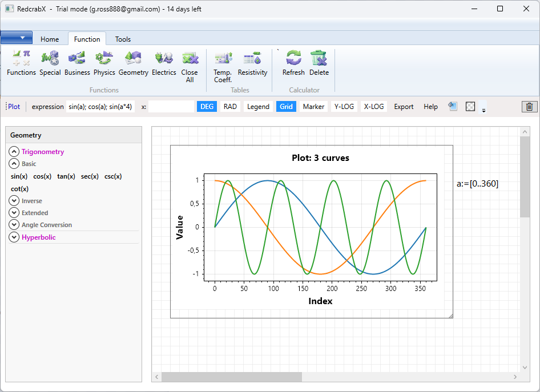Screen dimensions: 540x392
Task: Click the checkered transparency icon
Action: 470,106
